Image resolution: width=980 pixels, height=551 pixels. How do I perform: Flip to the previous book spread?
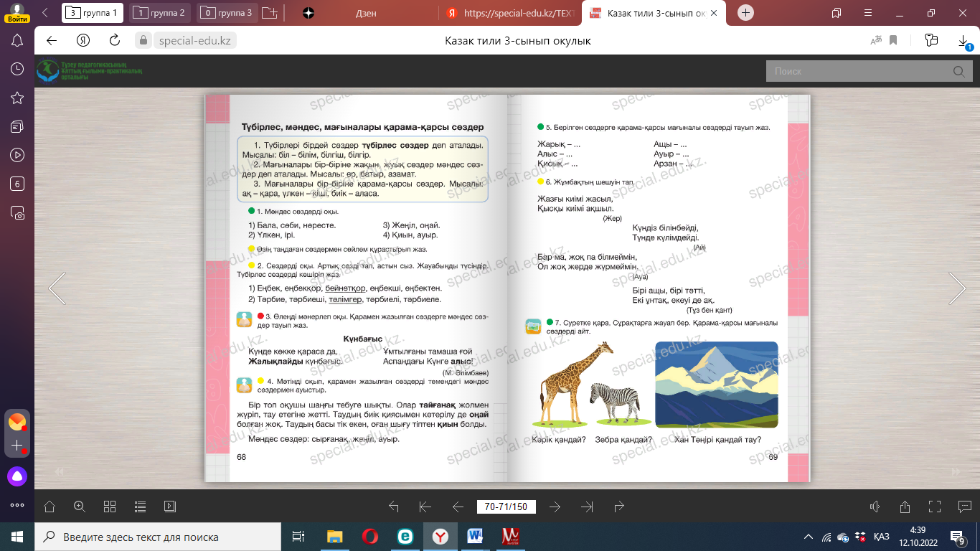click(x=57, y=288)
